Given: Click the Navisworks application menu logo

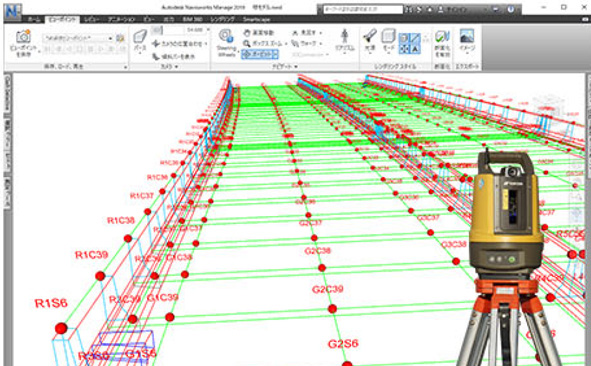Looking at the screenshot, I should tap(12, 11).
